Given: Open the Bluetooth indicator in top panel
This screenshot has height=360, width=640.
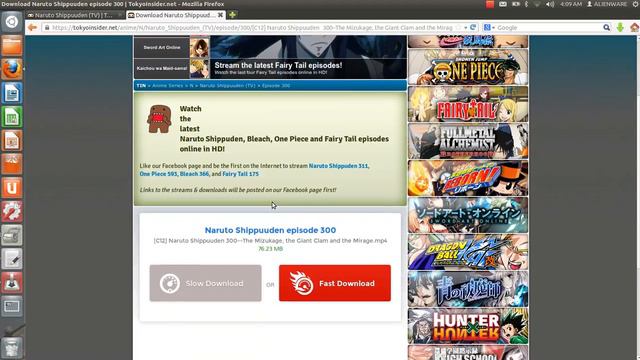Looking at the screenshot, I should click(x=527, y=4).
